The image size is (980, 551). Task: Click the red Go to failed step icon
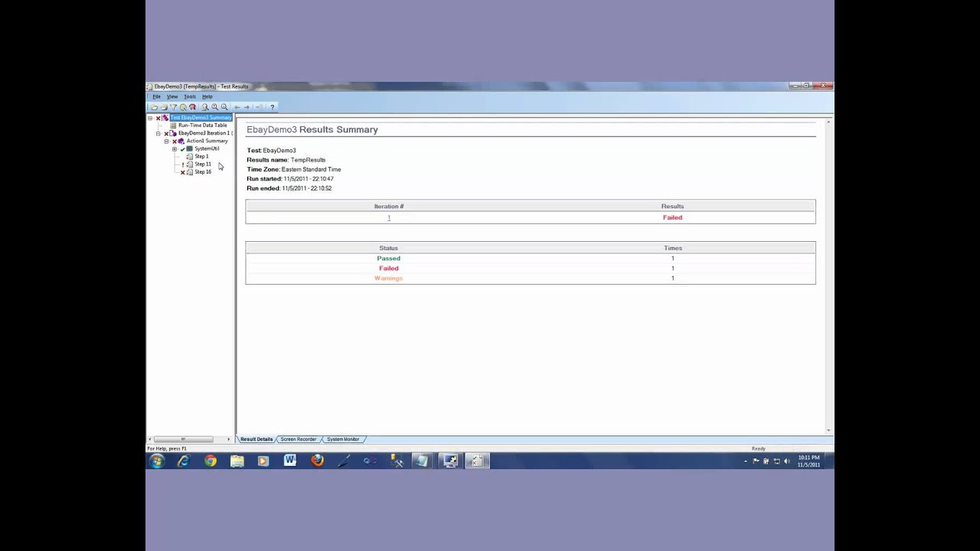click(192, 107)
